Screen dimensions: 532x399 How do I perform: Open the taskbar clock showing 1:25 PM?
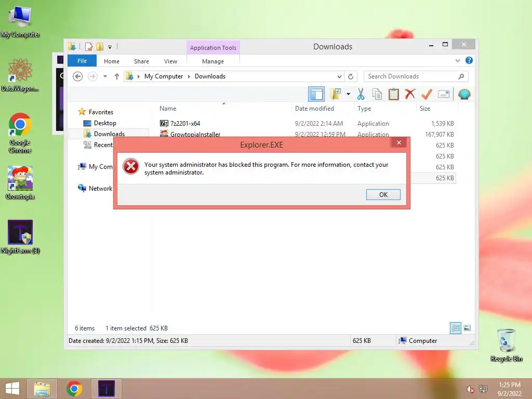coord(509,389)
